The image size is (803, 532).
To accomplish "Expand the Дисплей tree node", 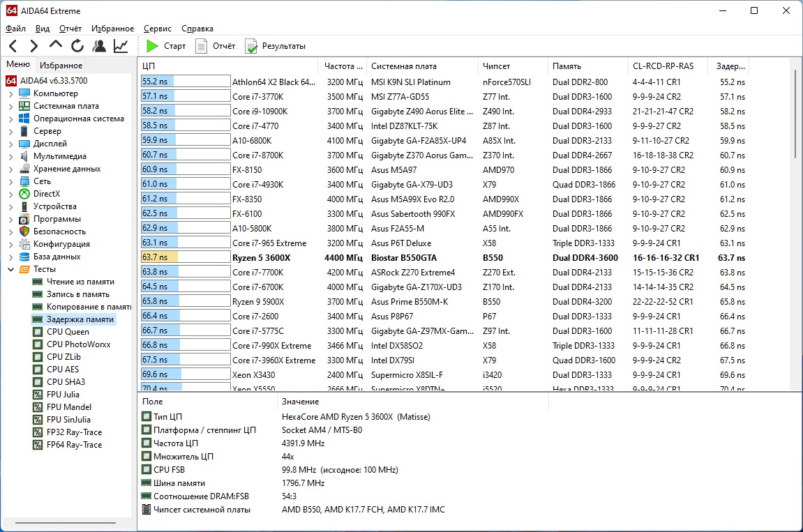I will pos(10,144).
